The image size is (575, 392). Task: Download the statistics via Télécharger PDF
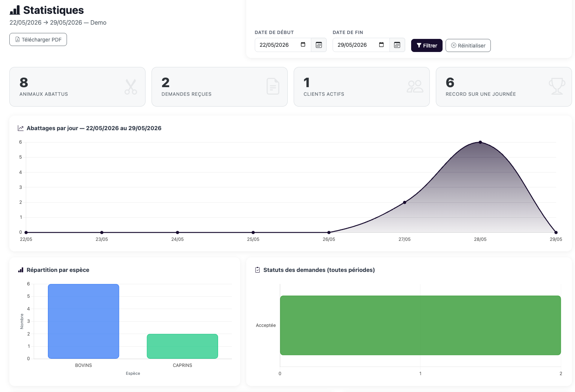click(38, 40)
